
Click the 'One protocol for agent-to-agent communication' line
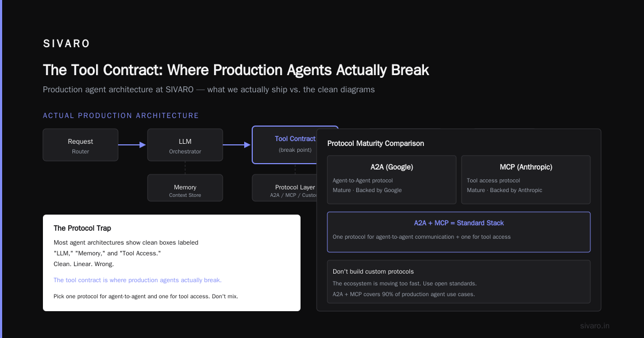point(422,237)
